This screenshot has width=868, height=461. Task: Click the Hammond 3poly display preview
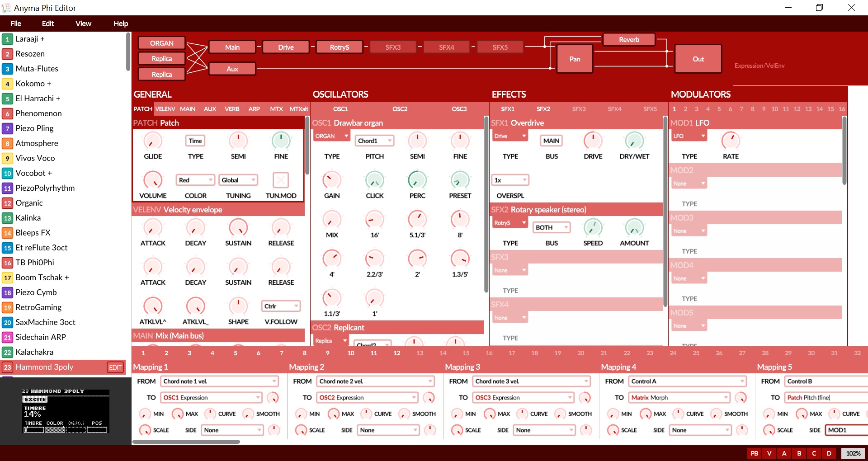pos(66,411)
